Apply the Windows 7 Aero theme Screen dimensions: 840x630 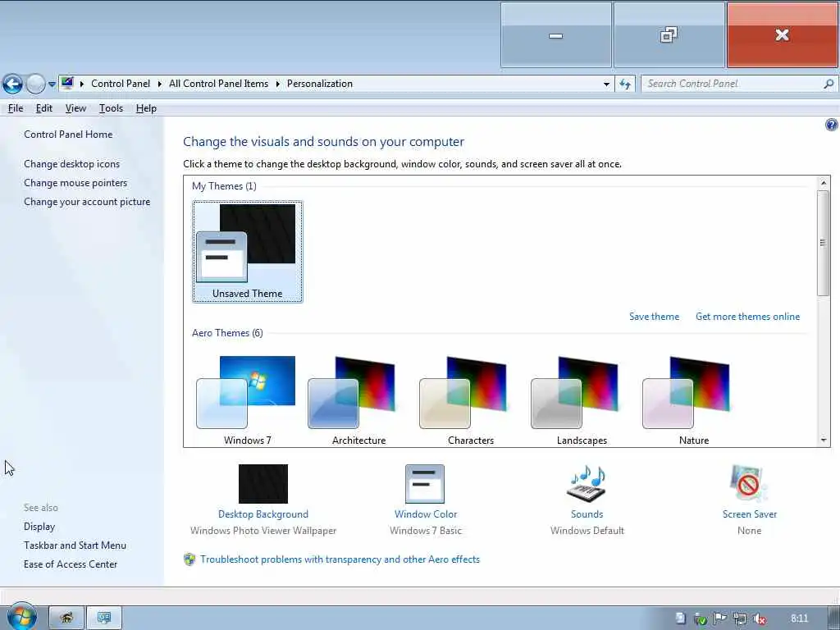[247, 400]
